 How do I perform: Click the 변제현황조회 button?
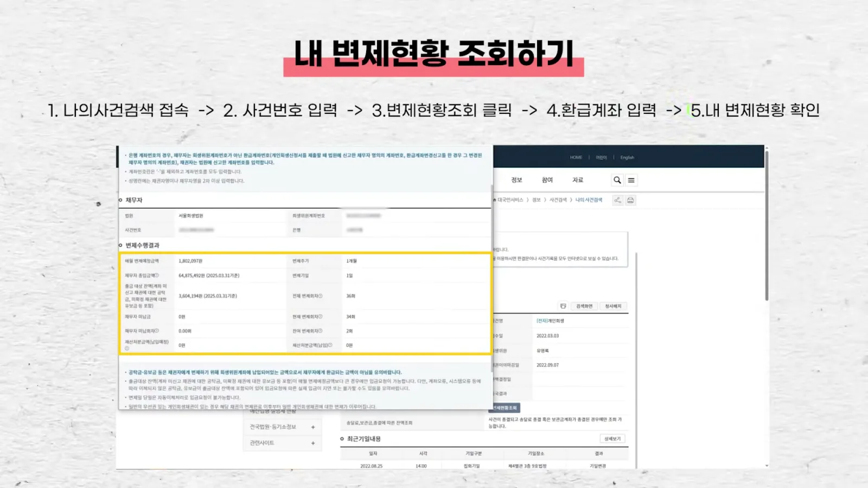pyautogui.click(x=506, y=408)
